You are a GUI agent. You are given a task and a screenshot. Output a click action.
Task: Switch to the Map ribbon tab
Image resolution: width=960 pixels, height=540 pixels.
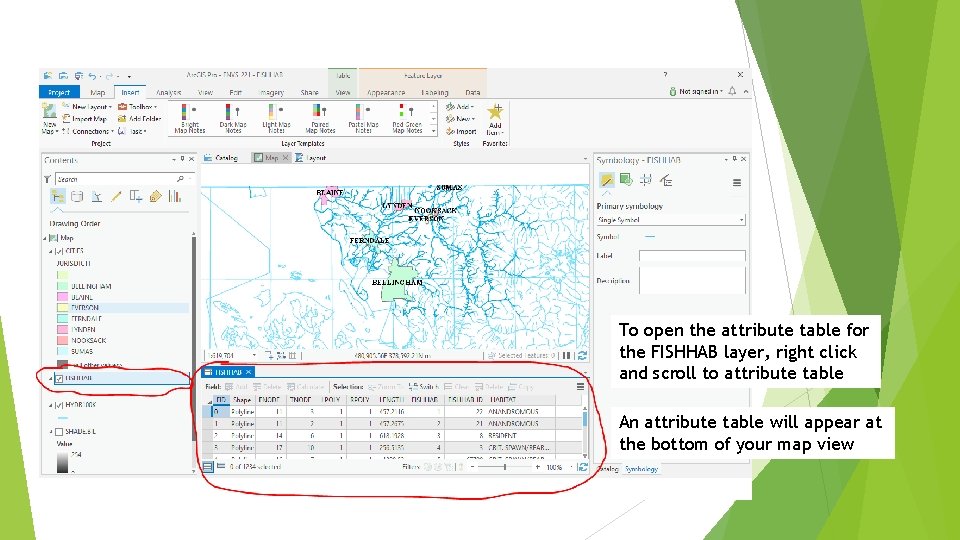coord(98,92)
